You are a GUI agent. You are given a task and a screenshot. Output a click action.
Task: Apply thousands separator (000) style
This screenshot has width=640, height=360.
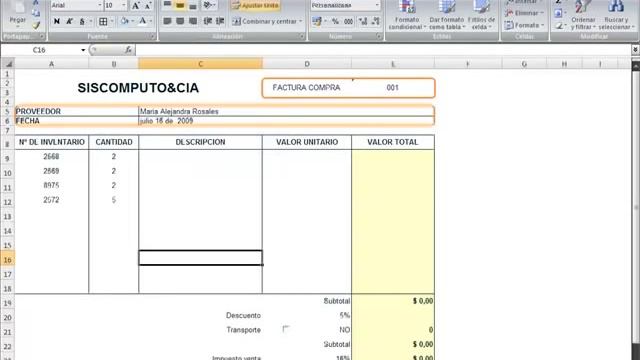348,21
